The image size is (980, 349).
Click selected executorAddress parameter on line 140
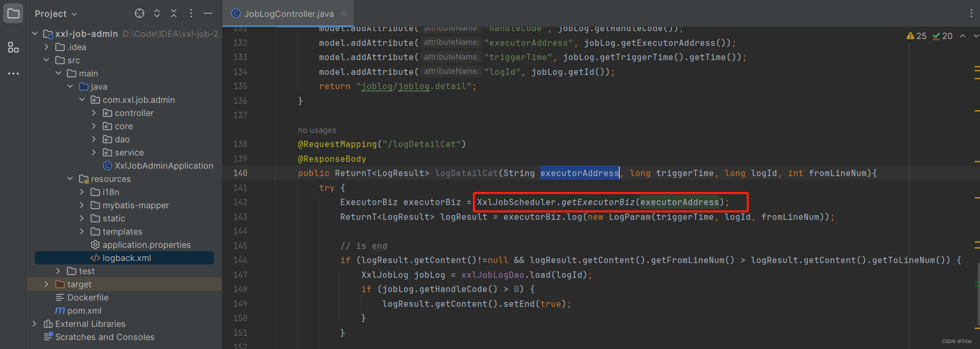(x=579, y=173)
